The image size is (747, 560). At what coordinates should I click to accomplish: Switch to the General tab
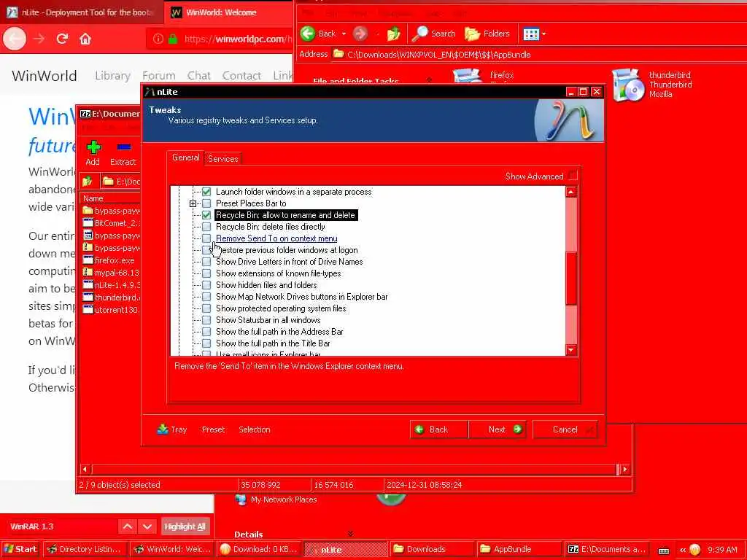click(x=186, y=157)
